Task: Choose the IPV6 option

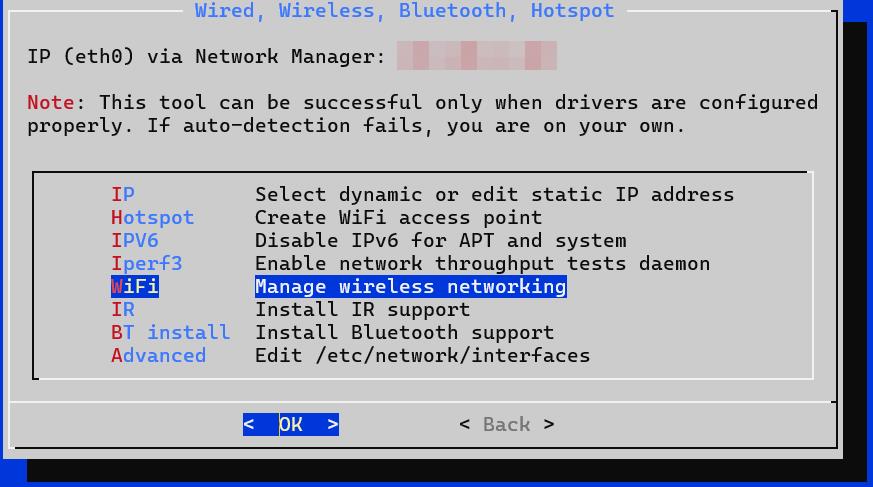Action: pos(135,240)
